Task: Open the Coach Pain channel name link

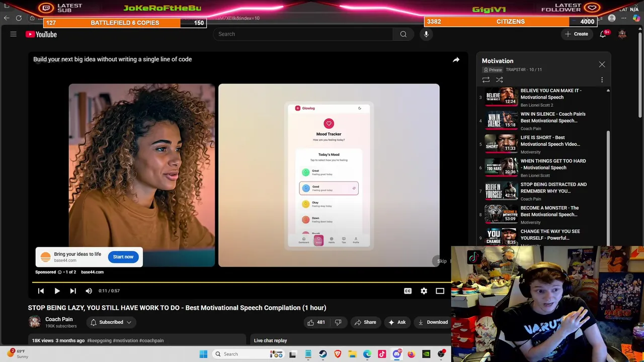Action: point(59,319)
